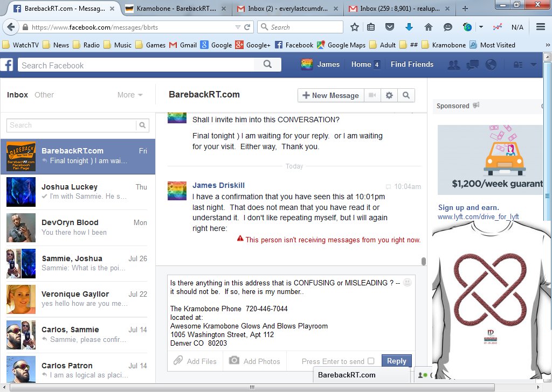Open the Facebook account dropdown arrow
The image size is (552, 392).
click(533, 65)
